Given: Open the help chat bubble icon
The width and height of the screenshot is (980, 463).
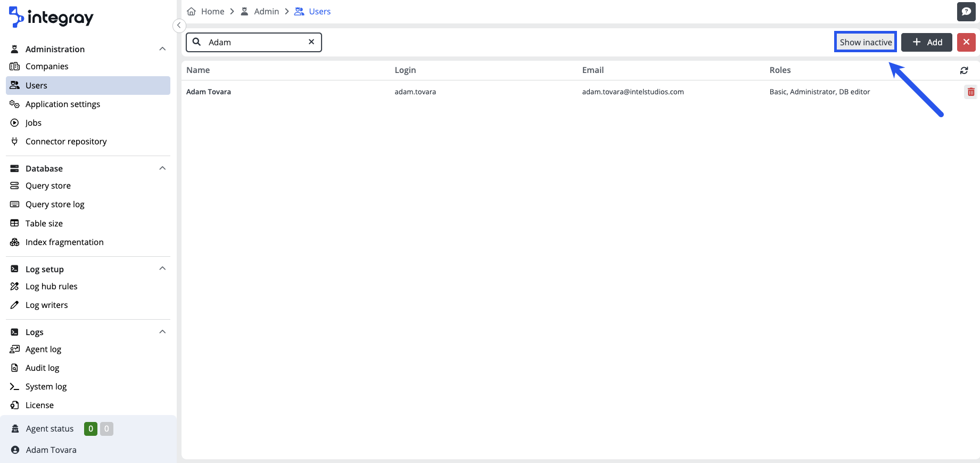Looking at the screenshot, I should pos(966,12).
